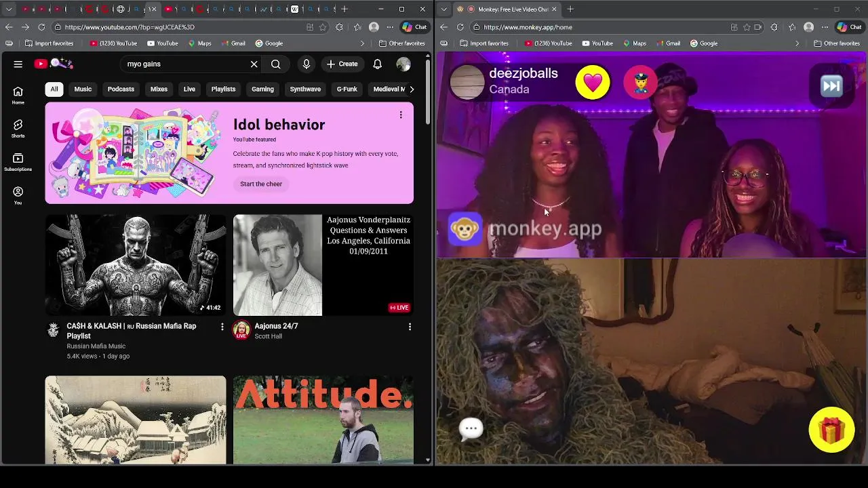Open Copilot Chat in Monkey window

[849, 27]
